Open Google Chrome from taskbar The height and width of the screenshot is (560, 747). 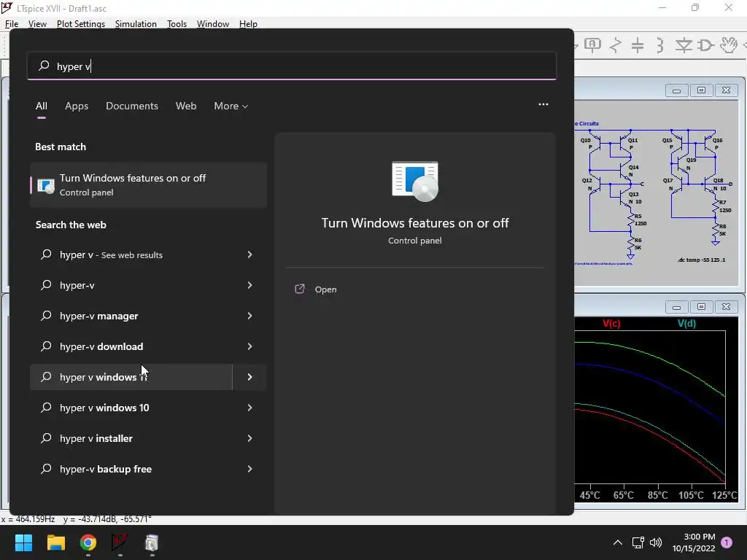tap(88, 542)
